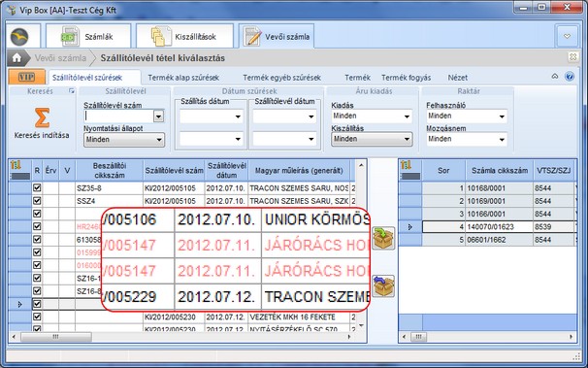Sort by Szállítólevél szám column header
588x368 pixels.
click(174, 170)
